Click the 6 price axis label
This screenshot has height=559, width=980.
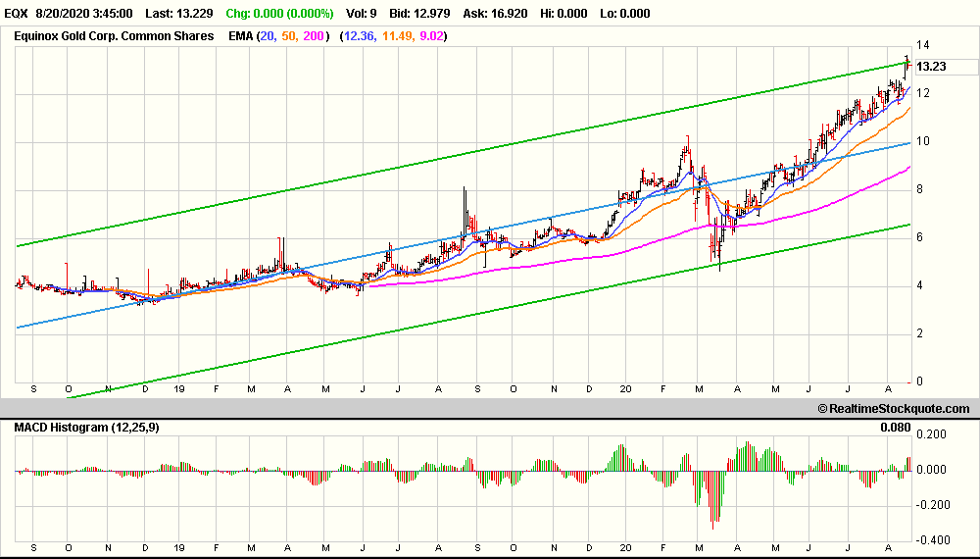[919, 237]
